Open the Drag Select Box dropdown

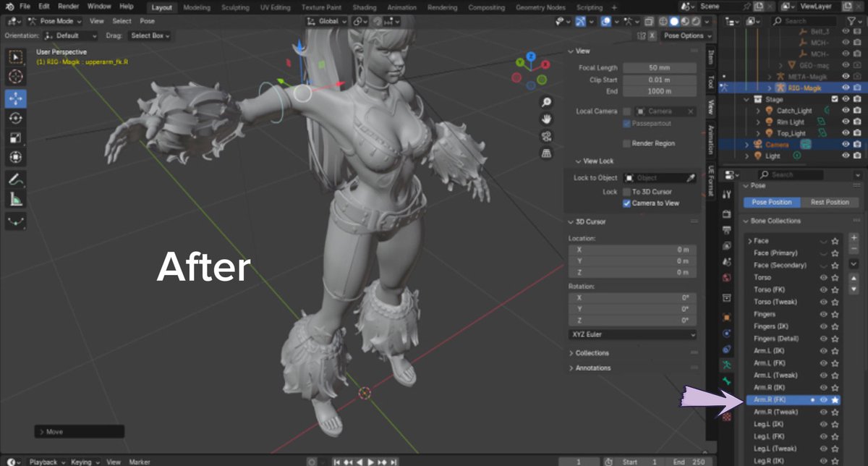point(150,35)
